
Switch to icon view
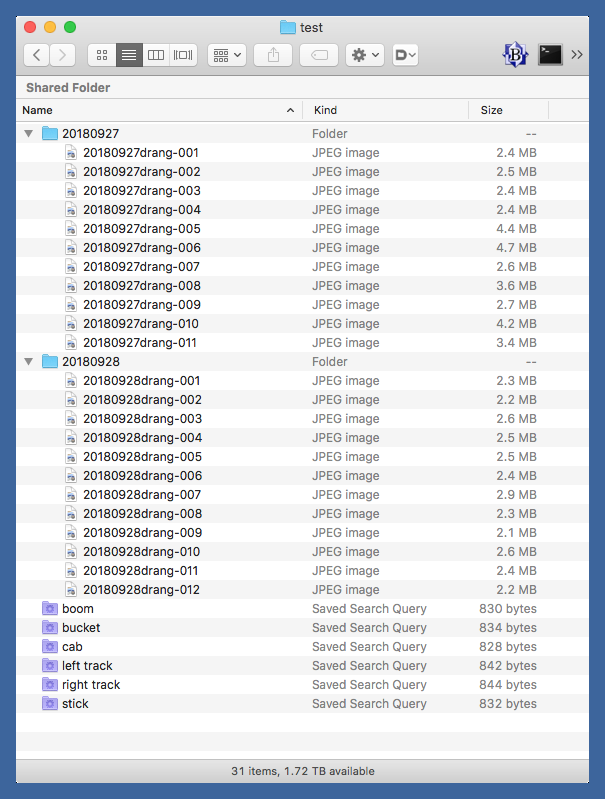pyautogui.click(x=102, y=56)
